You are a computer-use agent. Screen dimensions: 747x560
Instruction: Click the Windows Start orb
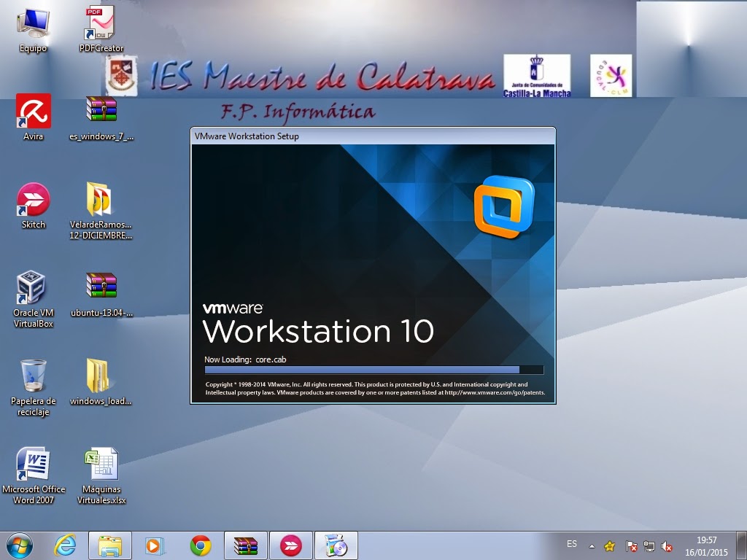20,545
